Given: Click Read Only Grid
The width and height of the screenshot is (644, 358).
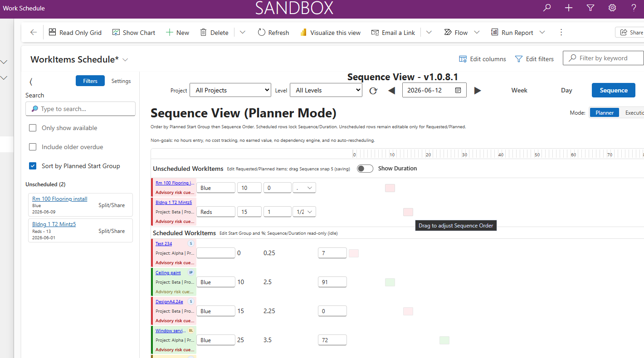Looking at the screenshot, I should 75,32.
